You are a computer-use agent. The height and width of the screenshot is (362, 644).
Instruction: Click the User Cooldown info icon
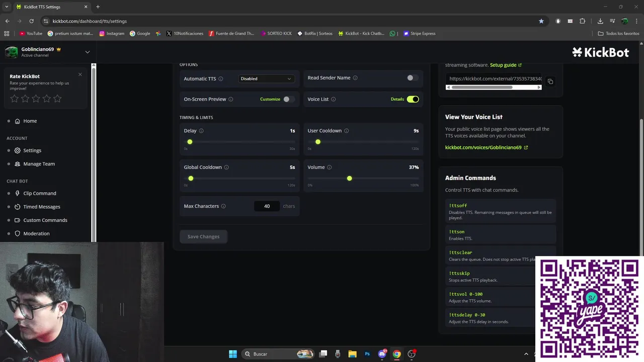pyautogui.click(x=347, y=131)
